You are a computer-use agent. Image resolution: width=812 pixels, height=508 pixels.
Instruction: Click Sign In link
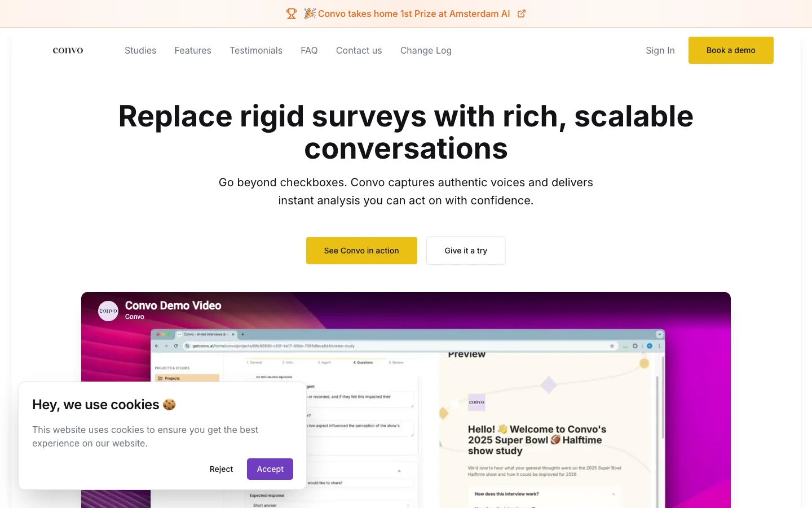pyautogui.click(x=660, y=50)
